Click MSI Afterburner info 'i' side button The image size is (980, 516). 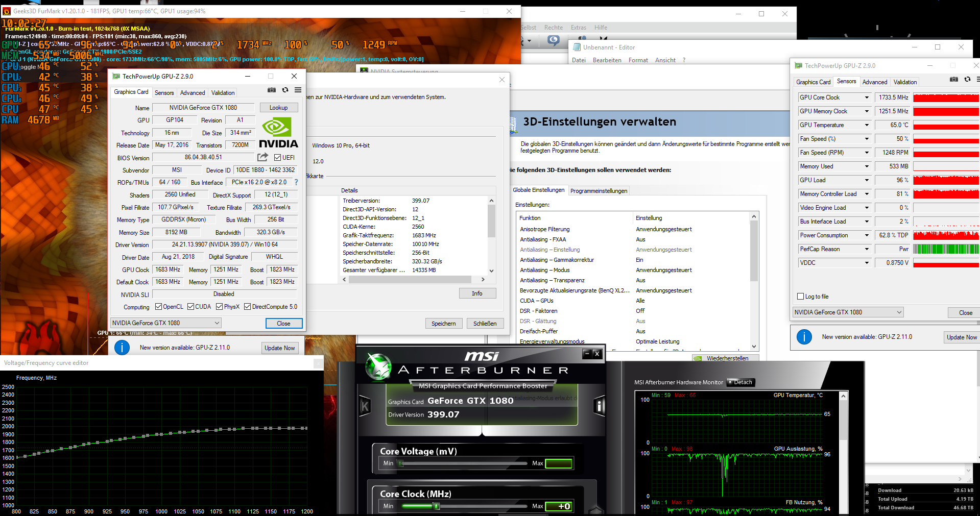tap(600, 406)
